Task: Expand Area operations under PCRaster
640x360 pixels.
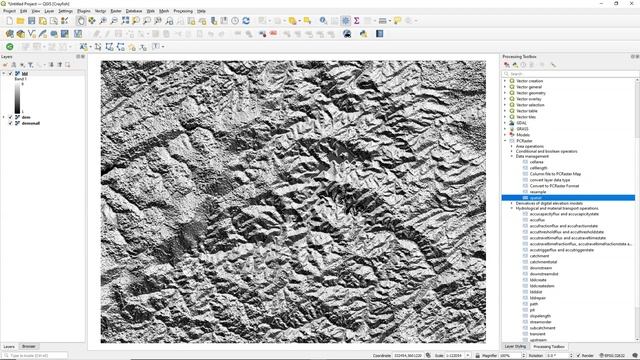Action: (x=512, y=146)
